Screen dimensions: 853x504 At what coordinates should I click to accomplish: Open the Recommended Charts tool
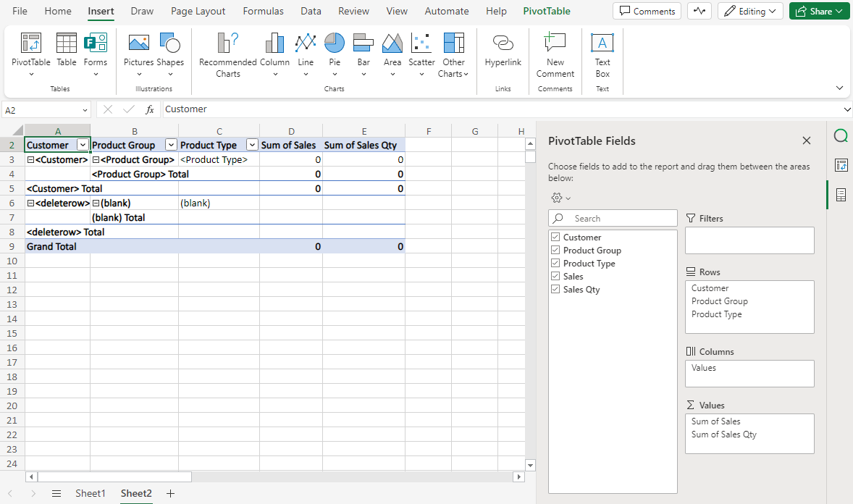pyautogui.click(x=227, y=54)
